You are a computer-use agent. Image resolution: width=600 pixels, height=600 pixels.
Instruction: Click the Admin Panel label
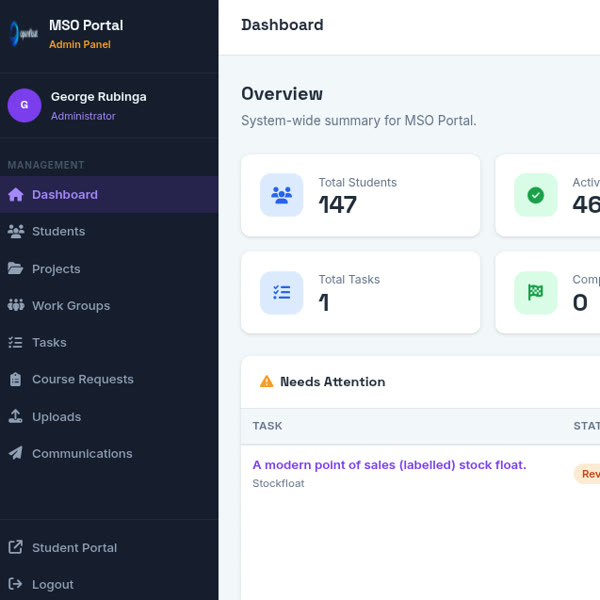coord(80,44)
